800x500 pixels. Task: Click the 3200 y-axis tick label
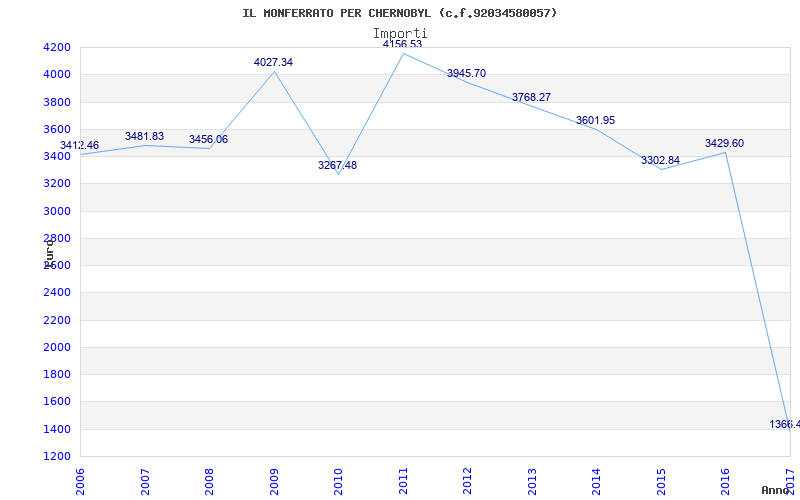click(x=57, y=184)
